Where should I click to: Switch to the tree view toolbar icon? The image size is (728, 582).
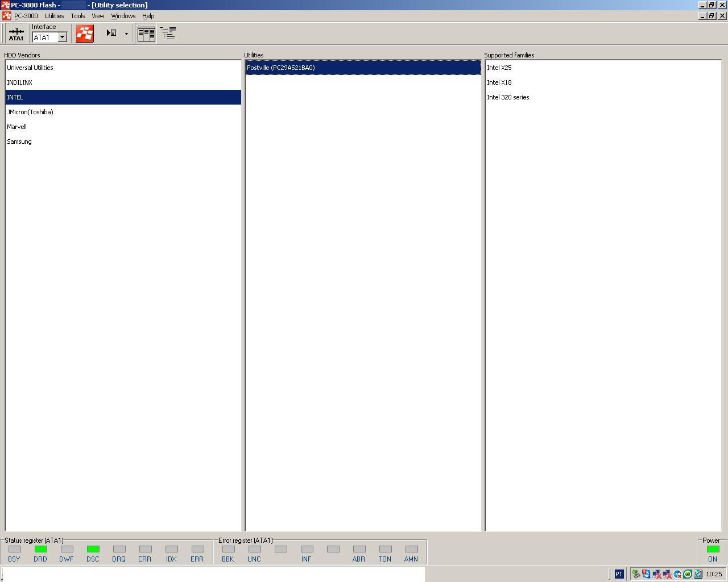coord(167,33)
